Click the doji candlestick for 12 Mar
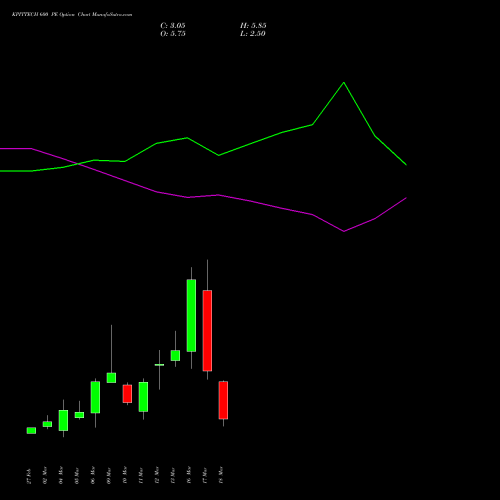This screenshot has width=500, height=500. coord(159,365)
